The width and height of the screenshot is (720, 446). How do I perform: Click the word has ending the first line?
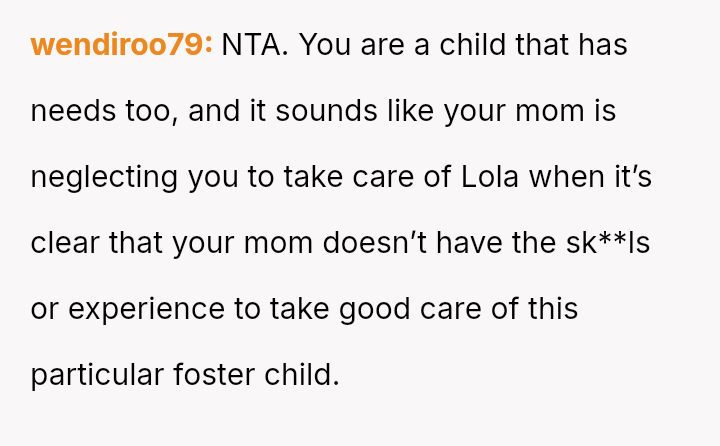coord(601,45)
